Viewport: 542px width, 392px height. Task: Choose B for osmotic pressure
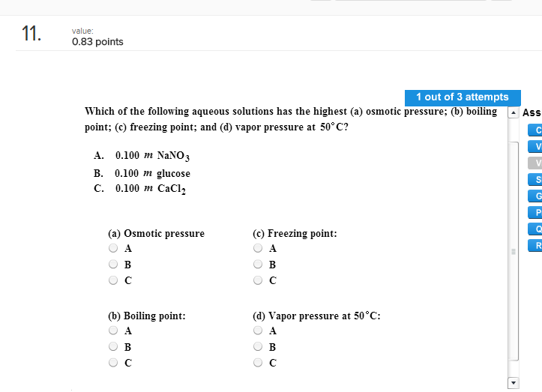[113, 265]
